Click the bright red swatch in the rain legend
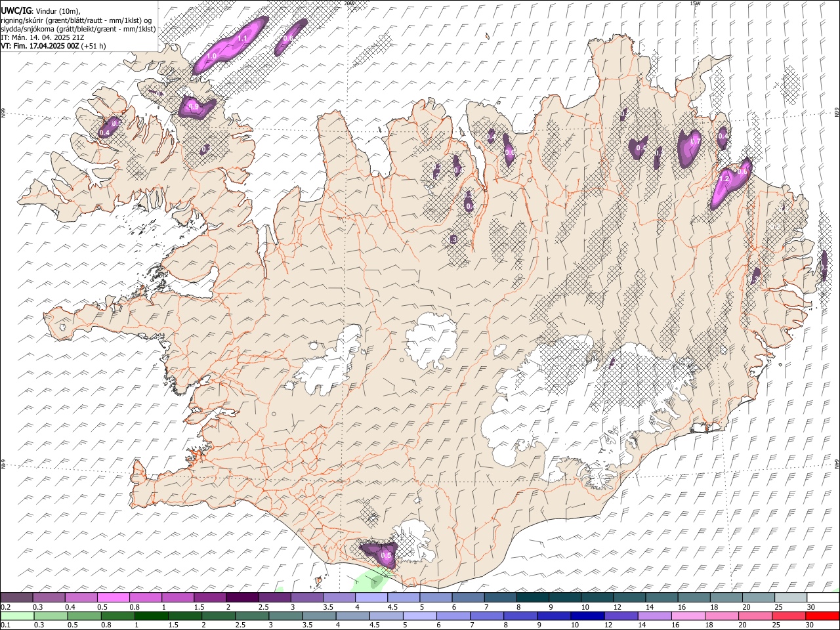The height and width of the screenshot is (630, 840). click(x=822, y=616)
